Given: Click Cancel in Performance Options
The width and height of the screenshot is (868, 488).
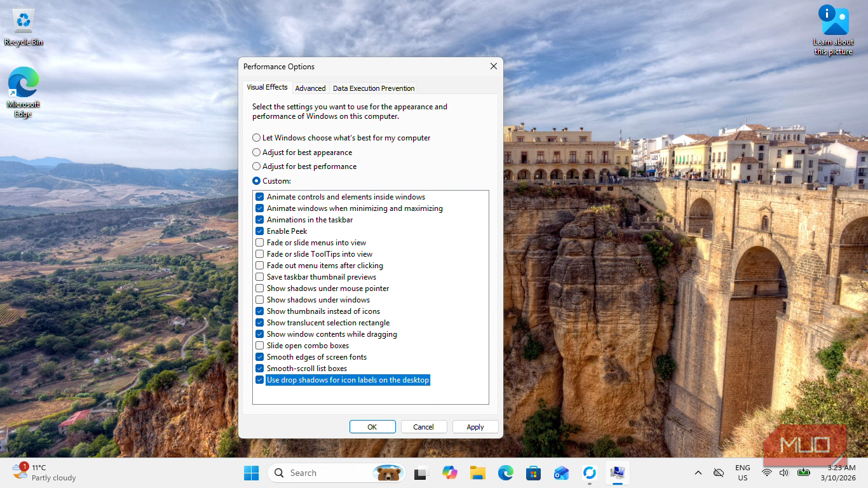Looking at the screenshot, I should pos(424,427).
